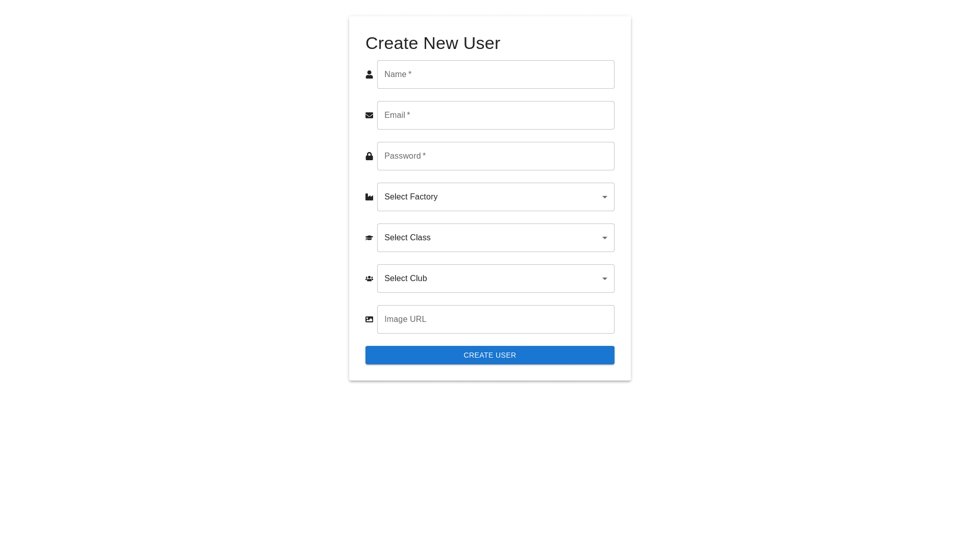Click the person icon beside Name
The height and width of the screenshot is (551, 980).
(x=369, y=74)
